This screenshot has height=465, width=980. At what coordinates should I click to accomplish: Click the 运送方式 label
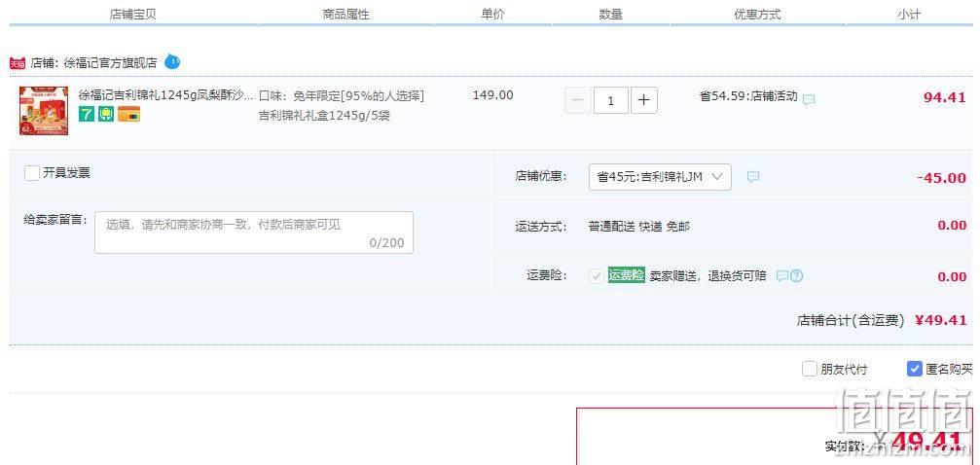click(541, 227)
